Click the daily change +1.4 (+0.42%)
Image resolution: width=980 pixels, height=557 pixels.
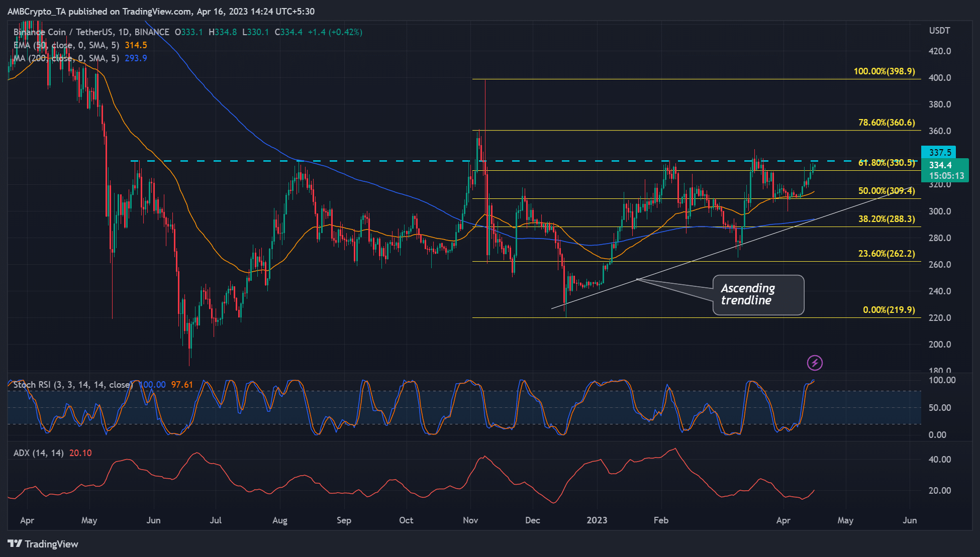coord(335,32)
